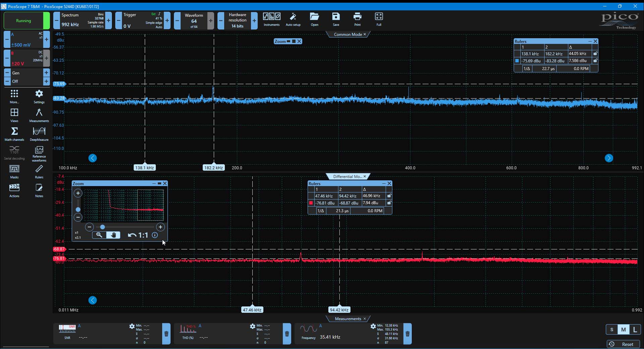Lock the frequency ruler row in Differential rulers
This screenshot has width=644, height=349.
pos(389,196)
